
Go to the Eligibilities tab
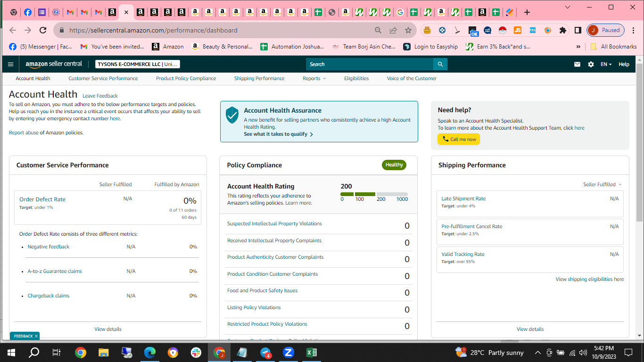coord(356,78)
